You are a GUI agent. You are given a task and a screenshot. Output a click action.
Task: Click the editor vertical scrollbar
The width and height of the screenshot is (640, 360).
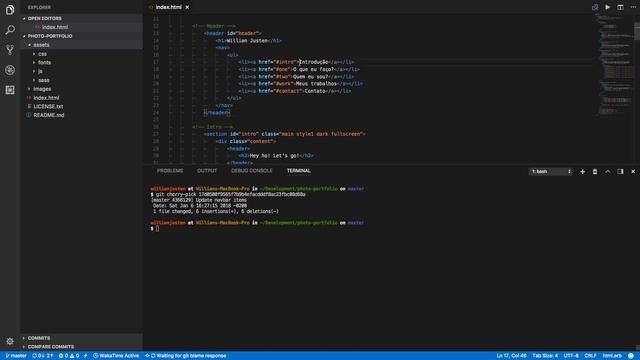[x=637, y=31]
